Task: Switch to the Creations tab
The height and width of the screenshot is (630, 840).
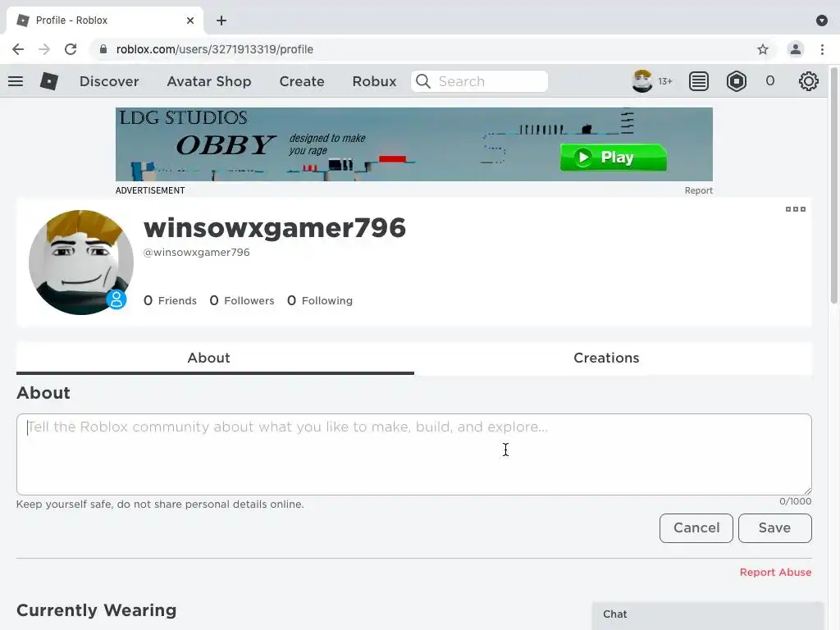Action: click(613, 358)
